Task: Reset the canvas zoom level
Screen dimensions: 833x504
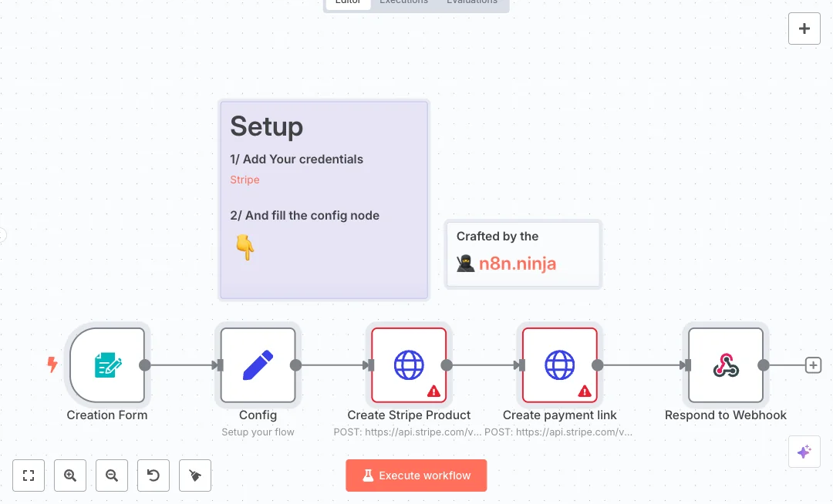Action: (153, 475)
